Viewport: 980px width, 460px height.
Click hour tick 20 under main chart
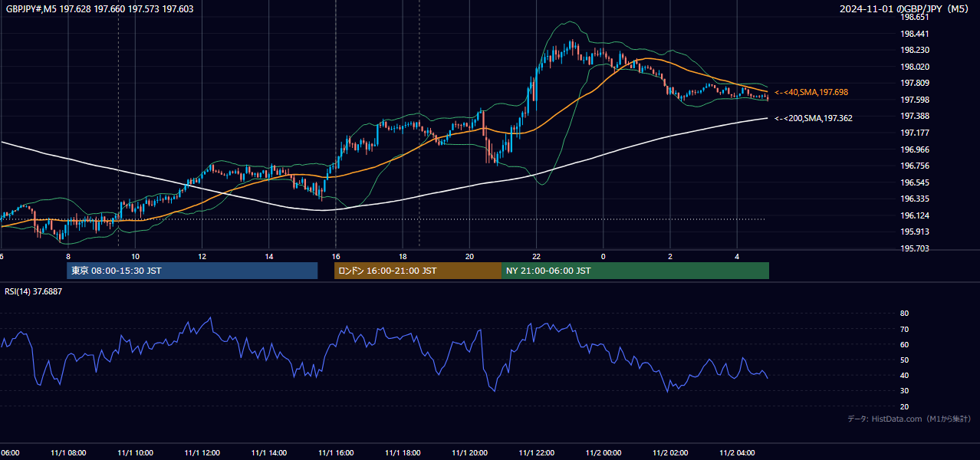[469, 256]
